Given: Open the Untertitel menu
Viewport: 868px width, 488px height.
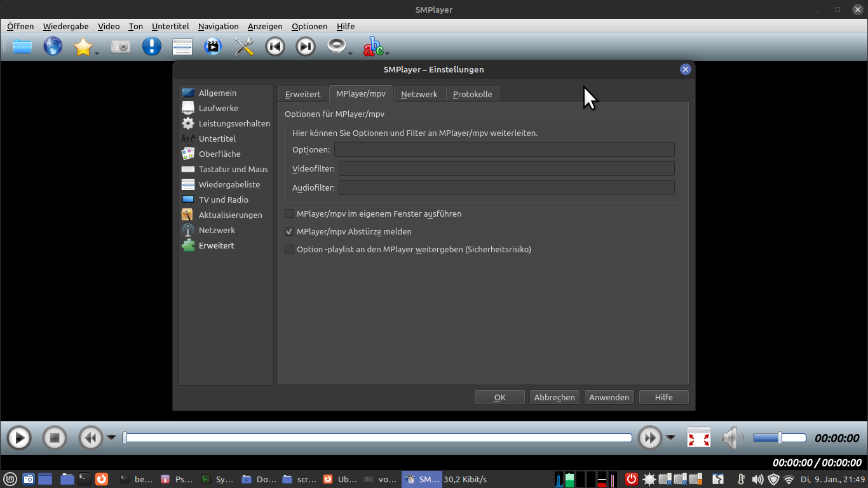Looking at the screenshot, I should [170, 26].
